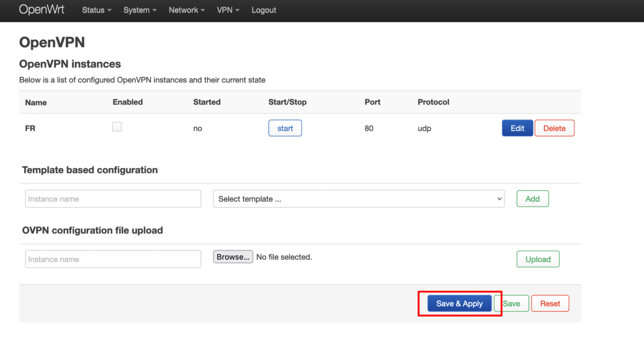
Task: Click the Name column header
Action: pyautogui.click(x=36, y=103)
